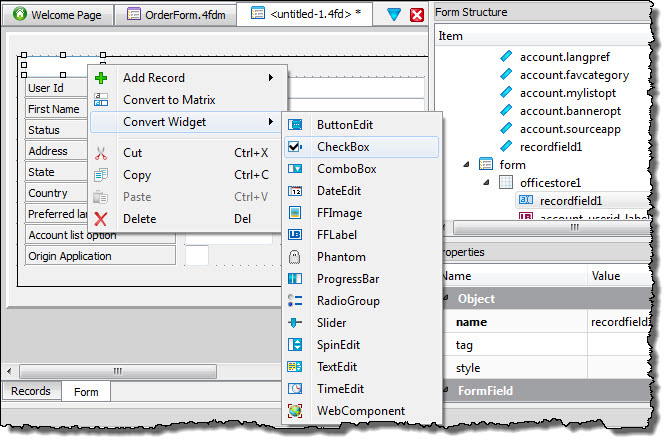Click the form designer horizontal scrollbar thumb
670x444 pixels.
pos(118,371)
